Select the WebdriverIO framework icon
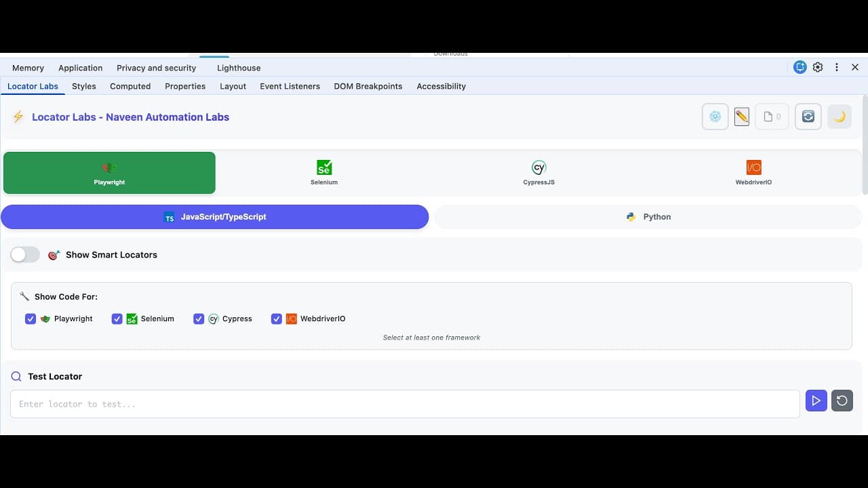Viewport: 868px width, 488px height. point(753,172)
